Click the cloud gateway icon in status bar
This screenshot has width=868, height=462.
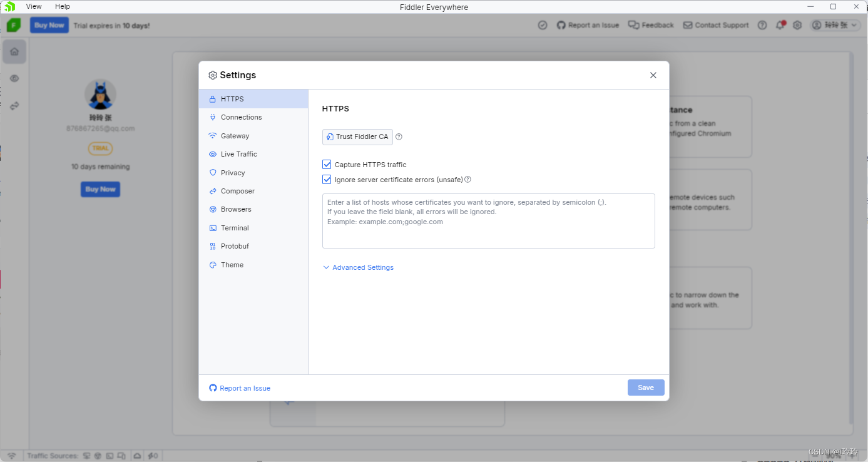pos(137,456)
